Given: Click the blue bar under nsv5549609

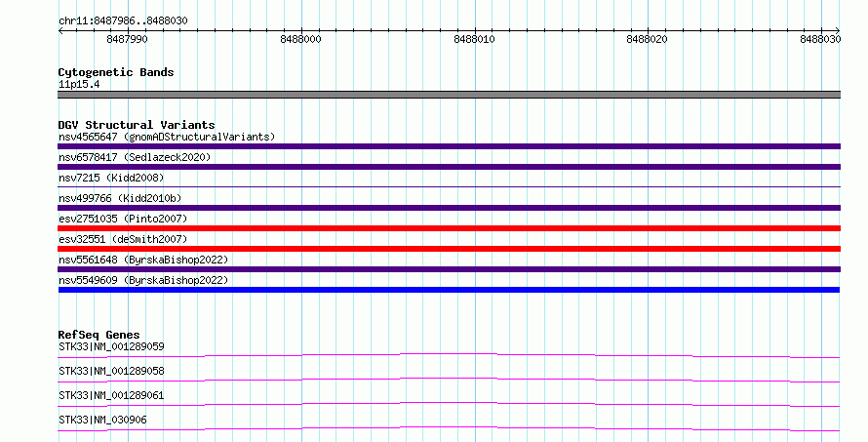Looking at the screenshot, I should pos(449,290).
